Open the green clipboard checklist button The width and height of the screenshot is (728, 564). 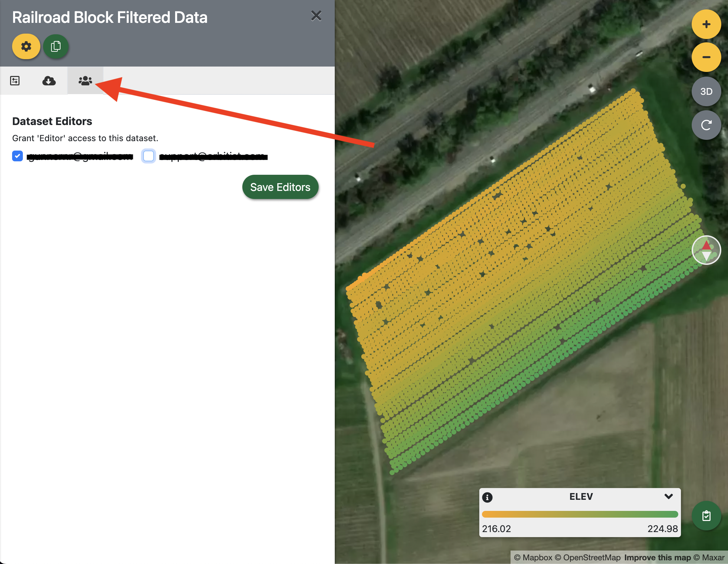pyautogui.click(x=706, y=516)
